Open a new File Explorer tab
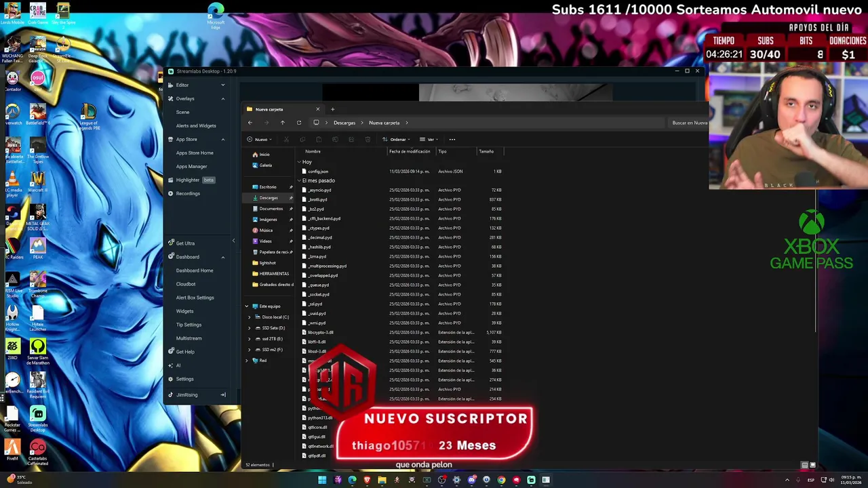The width and height of the screenshot is (868, 488). pyautogui.click(x=332, y=109)
